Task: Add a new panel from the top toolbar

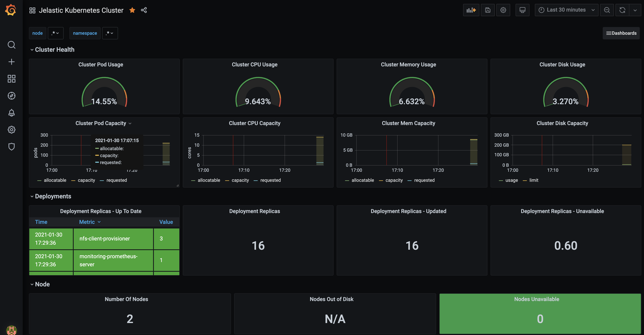Action: (471, 10)
